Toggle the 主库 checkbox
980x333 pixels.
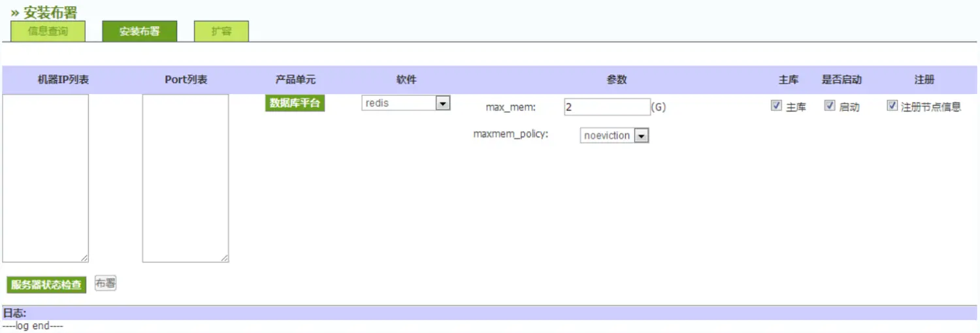click(x=776, y=106)
